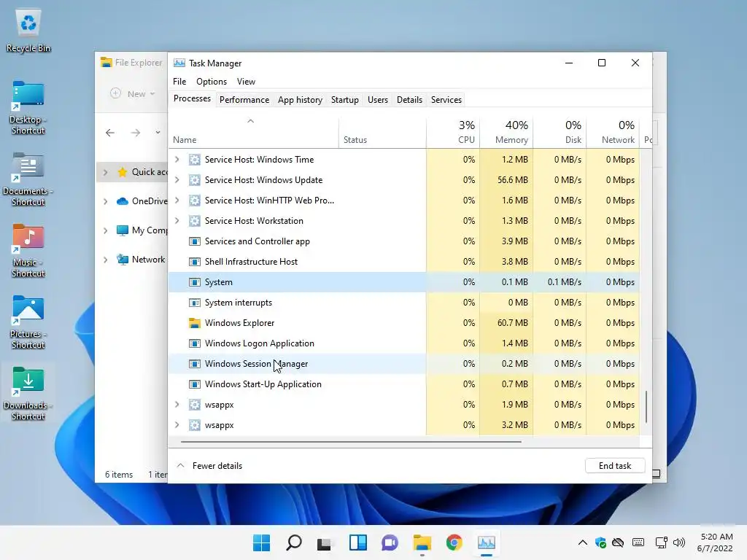Click the Shell Infrastructure Host process icon

coord(194,262)
